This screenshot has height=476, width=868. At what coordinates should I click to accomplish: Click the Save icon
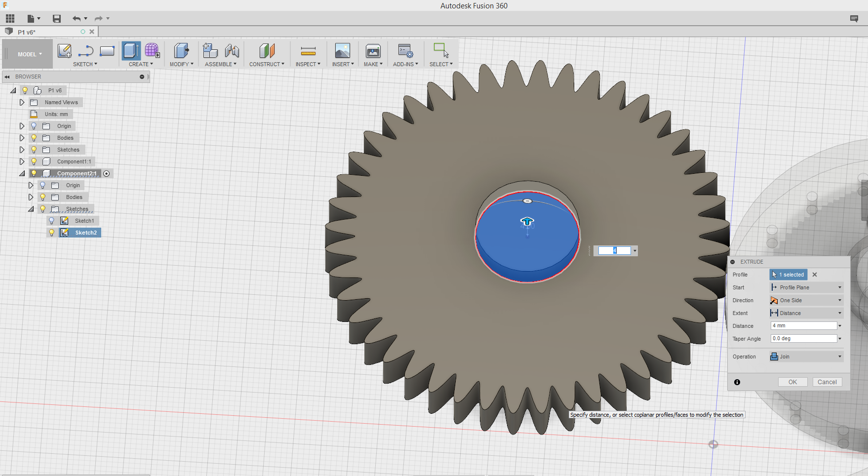(x=57, y=19)
